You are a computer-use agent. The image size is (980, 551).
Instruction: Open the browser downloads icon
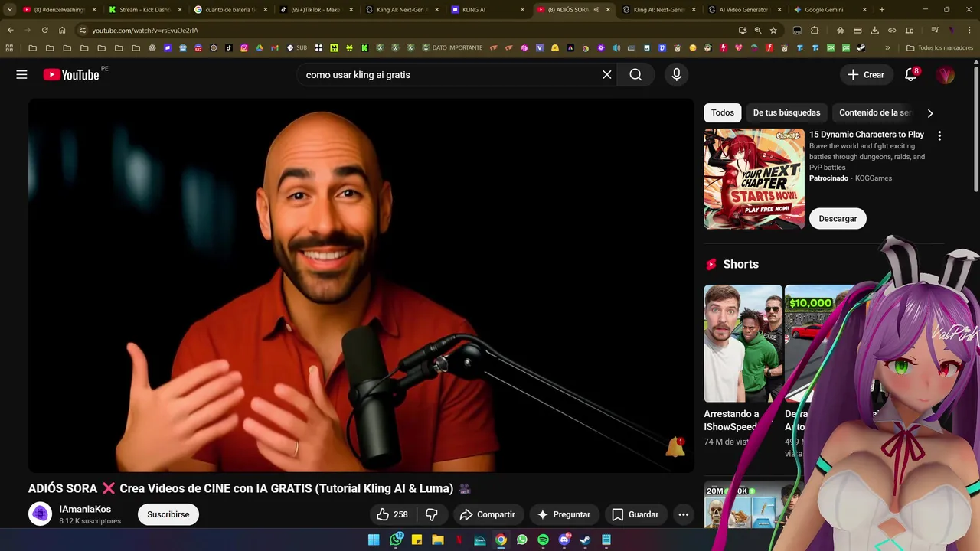point(874,30)
